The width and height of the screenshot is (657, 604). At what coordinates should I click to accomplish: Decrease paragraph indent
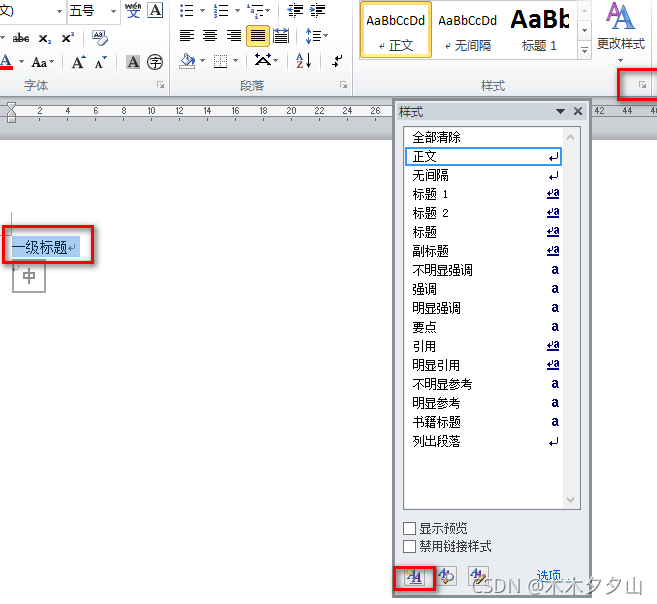tap(295, 10)
